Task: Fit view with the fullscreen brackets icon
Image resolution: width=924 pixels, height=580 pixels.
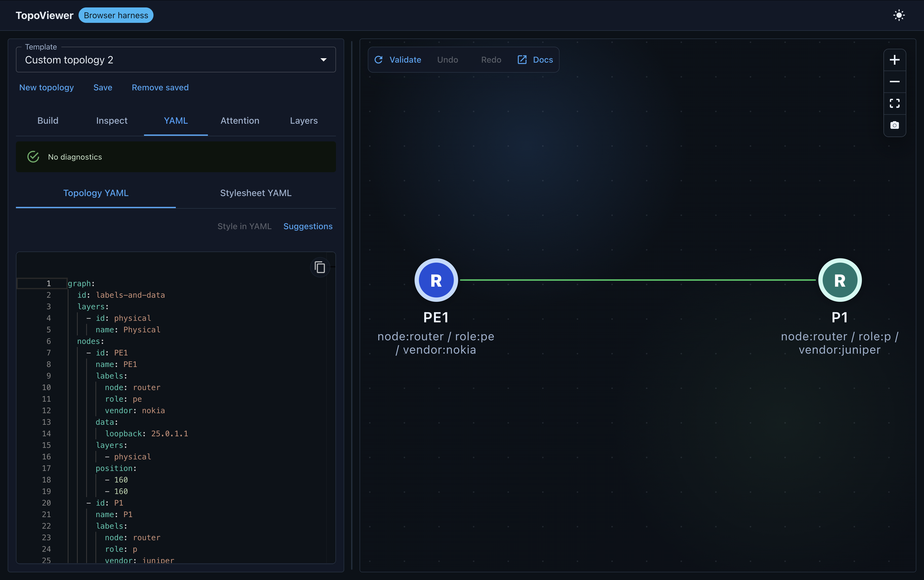Action: [x=894, y=103]
